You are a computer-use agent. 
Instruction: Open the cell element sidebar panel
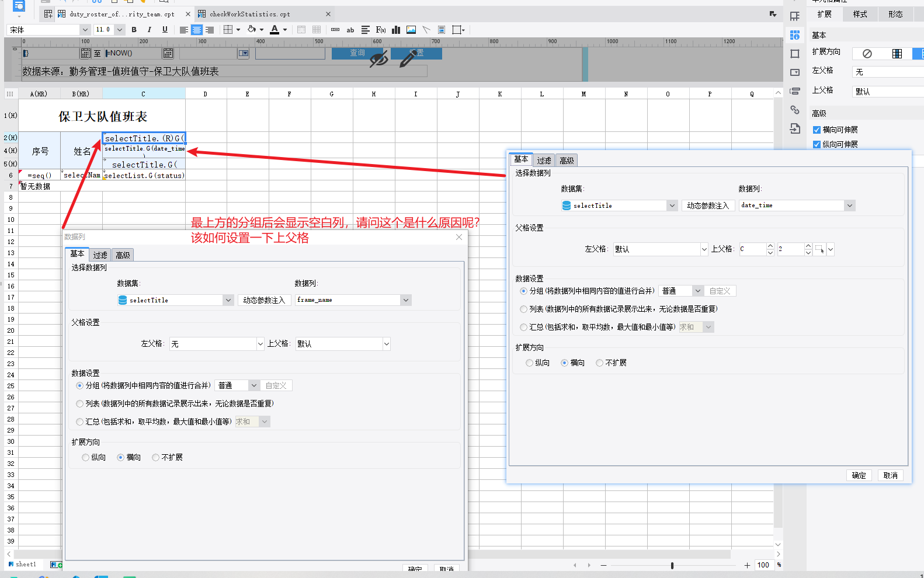[x=795, y=16]
